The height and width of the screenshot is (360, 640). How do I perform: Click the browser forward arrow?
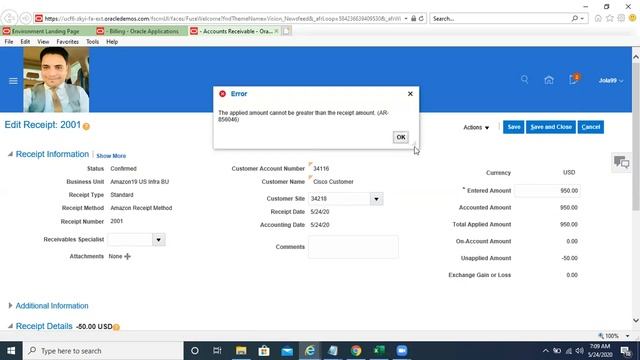[25, 18]
